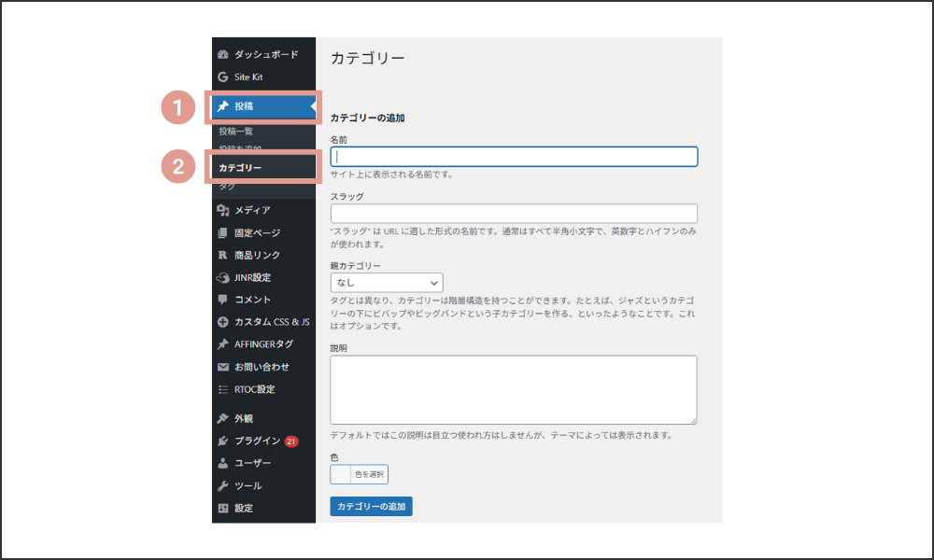Screen dimensions: 934x560
Task: Click the plug icon beside プラグイン
Action: pyautogui.click(x=223, y=441)
